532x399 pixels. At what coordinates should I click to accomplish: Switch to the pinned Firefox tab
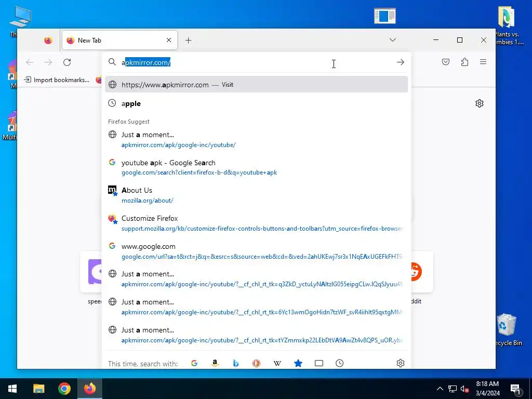point(48,41)
